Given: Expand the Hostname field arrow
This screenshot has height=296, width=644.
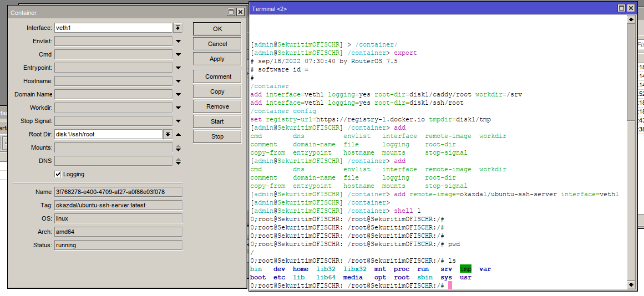Looking at the screenshot, I should pyautogui.click(x=178, y=81).
